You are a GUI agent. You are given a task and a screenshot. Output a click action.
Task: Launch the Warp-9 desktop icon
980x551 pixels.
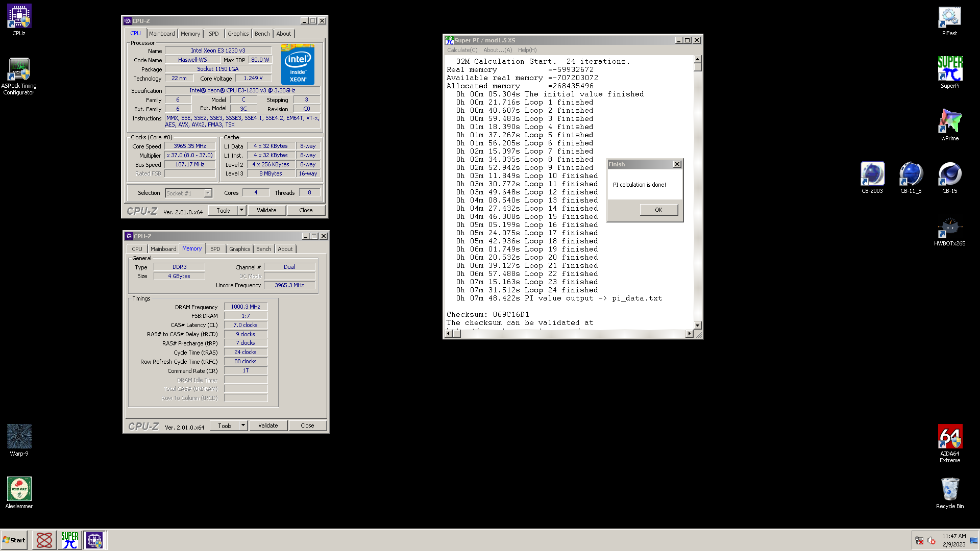[19, 440]
